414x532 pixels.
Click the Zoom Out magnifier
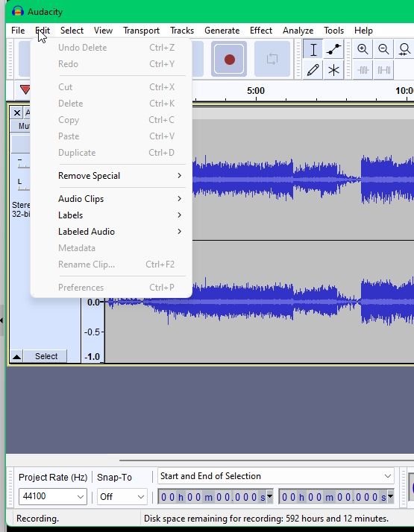(x=383, y=49)
